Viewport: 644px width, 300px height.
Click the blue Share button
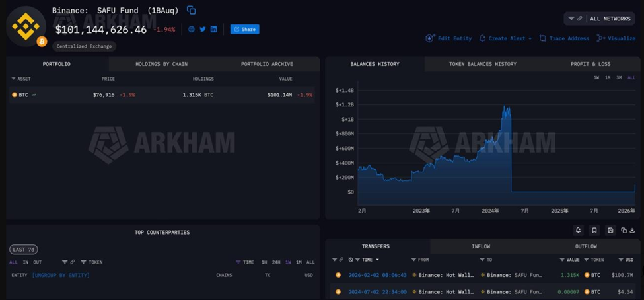(245, 29)
